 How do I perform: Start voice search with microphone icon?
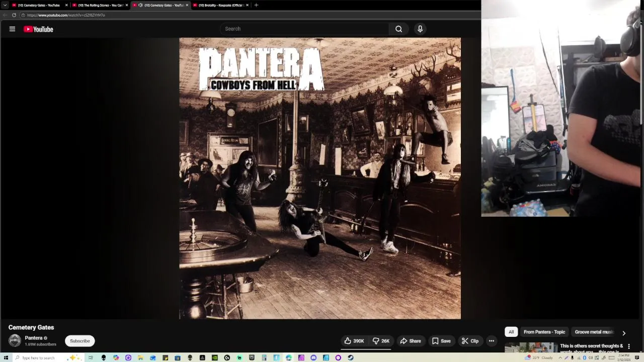click(420, 29)
